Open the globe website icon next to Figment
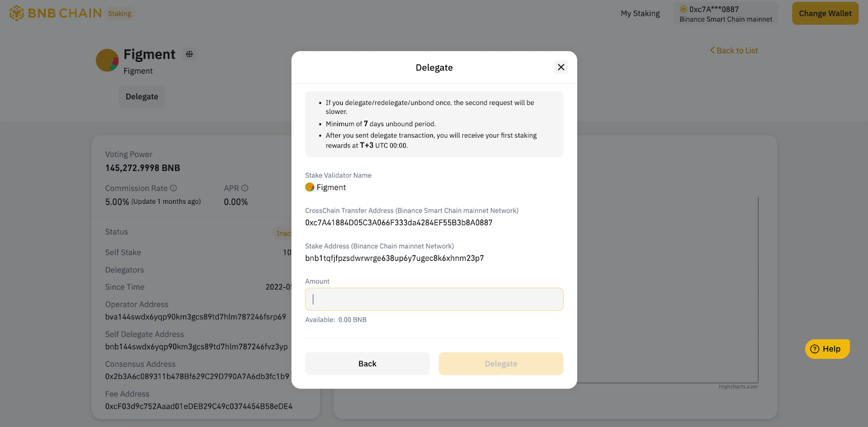The width and height of the screenshot is (868, 427). tap(188, 54)
